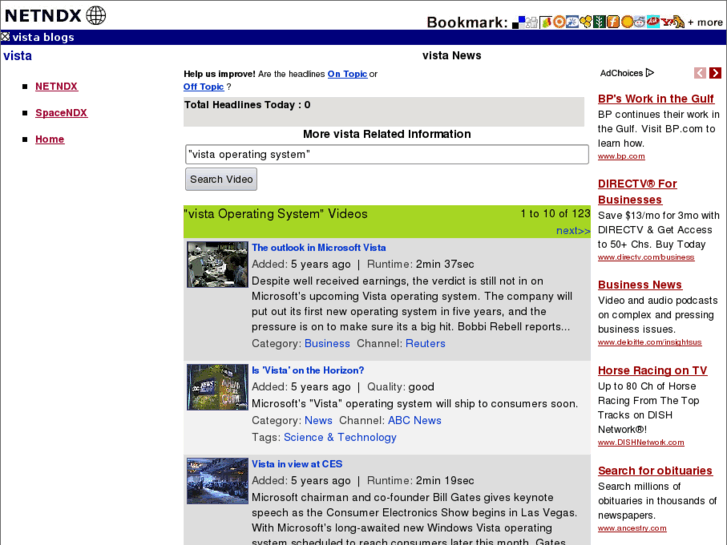Click the NETNDX globe logo icon
The width and height of the screenshot is (727, 545).
[96, 15]
